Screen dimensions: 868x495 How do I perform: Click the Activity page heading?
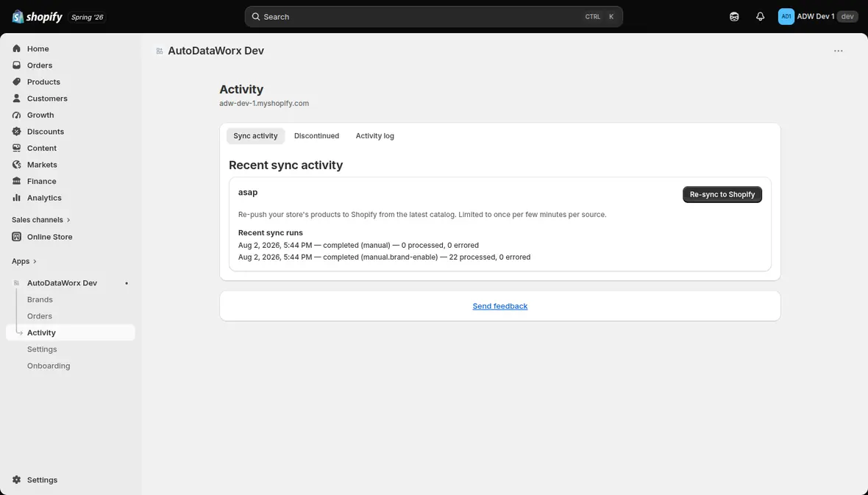(x=241, y=89)
